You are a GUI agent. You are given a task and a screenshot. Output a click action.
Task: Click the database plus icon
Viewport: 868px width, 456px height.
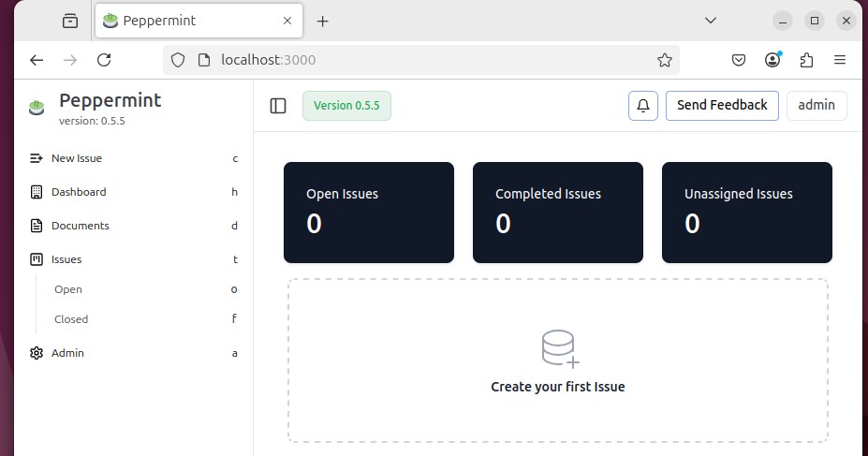pyautogui.click(x=560, y=349)
